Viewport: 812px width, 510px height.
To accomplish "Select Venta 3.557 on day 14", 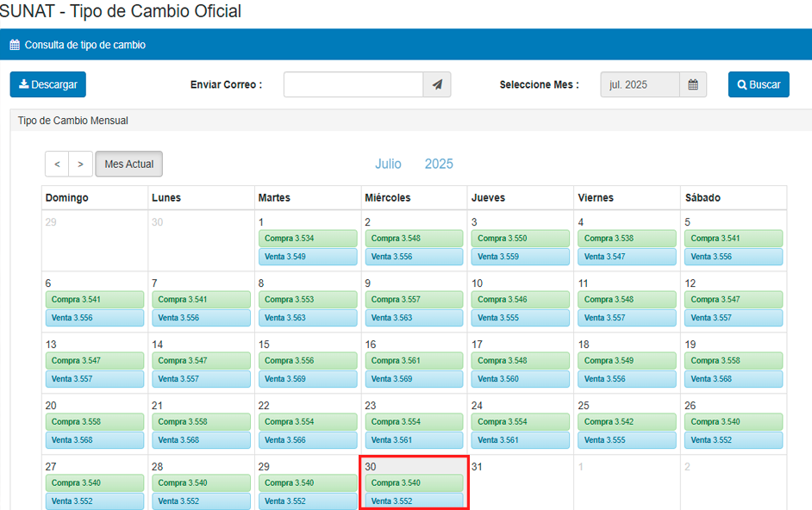I will coord(201,378).
